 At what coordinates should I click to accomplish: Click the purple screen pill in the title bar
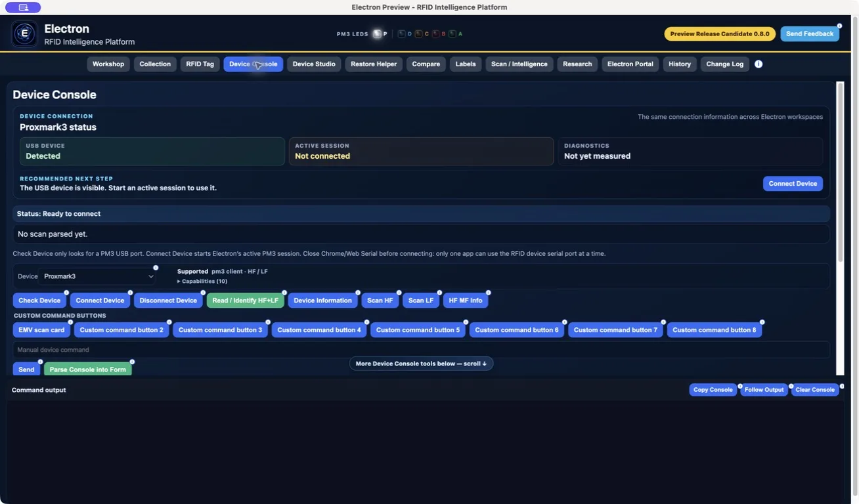(23, 7)
